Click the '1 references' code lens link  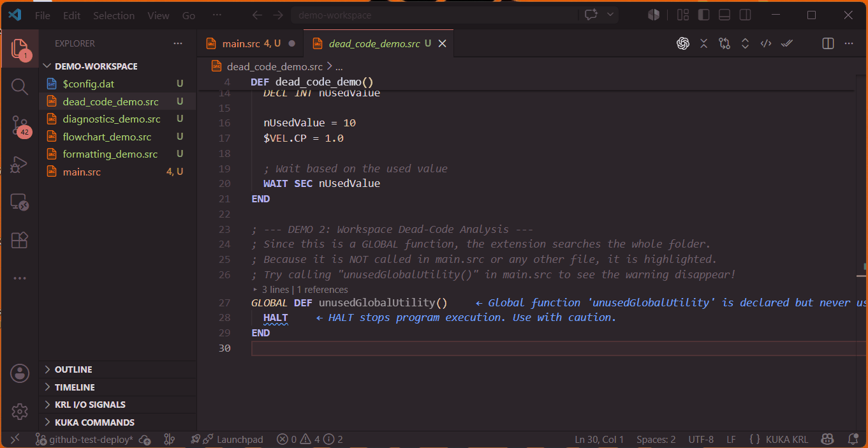(x=323, y=290)
